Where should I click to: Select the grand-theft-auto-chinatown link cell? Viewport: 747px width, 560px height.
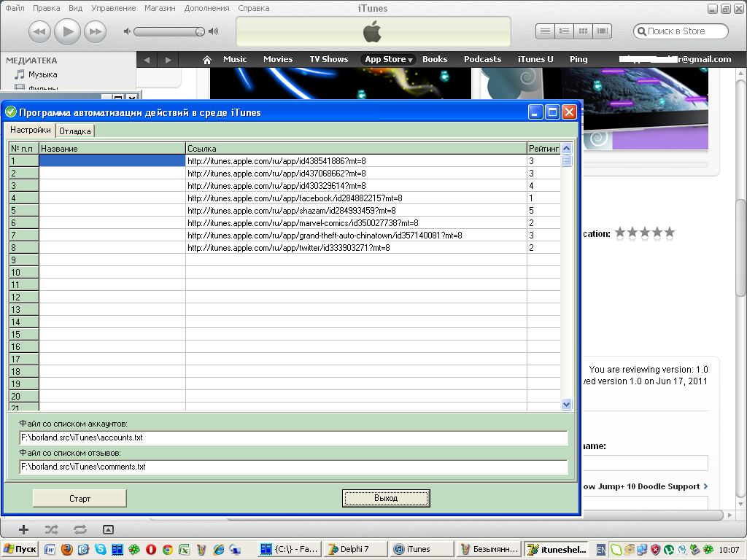tap(356, 236)
